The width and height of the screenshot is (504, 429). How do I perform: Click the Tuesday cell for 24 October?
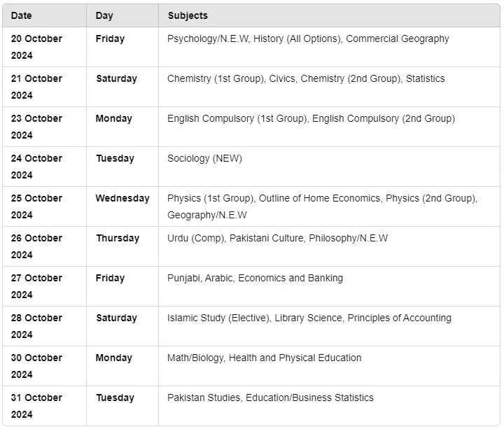pos(122,167)
